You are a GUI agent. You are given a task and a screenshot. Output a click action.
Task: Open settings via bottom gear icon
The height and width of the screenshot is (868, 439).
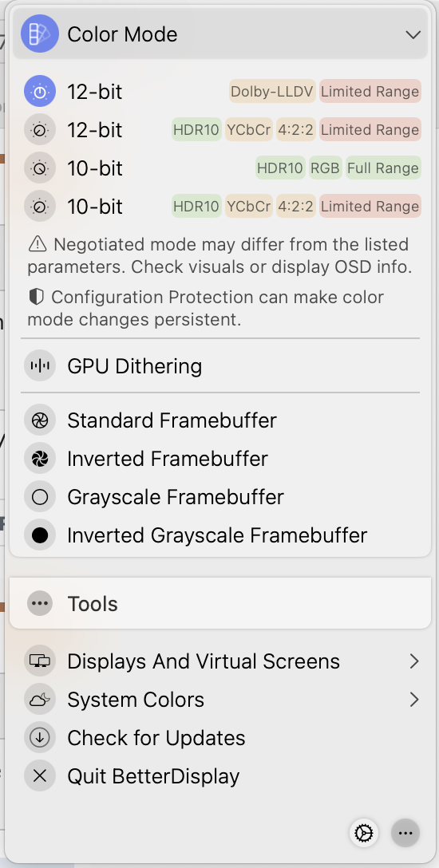[x=364, y=833]
